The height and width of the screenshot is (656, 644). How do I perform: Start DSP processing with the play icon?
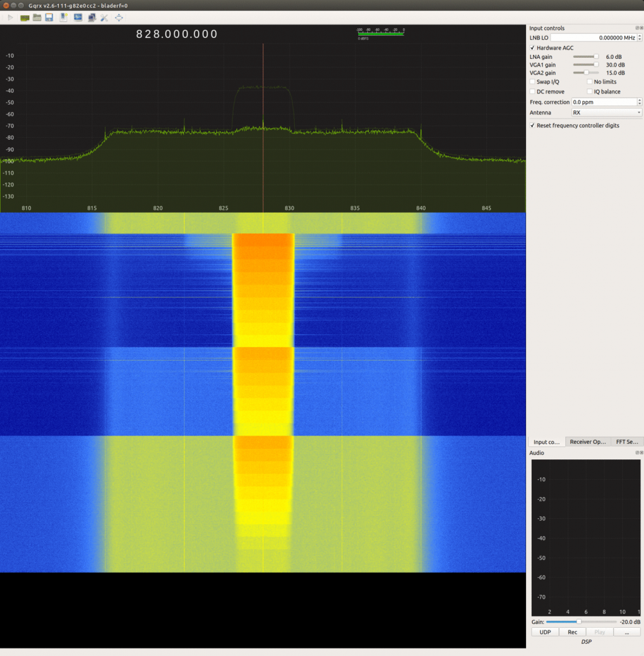(11, 17)
